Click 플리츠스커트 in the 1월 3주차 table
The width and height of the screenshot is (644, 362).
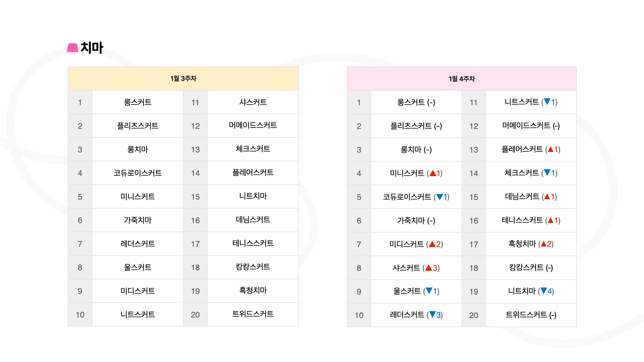[138, 126]
